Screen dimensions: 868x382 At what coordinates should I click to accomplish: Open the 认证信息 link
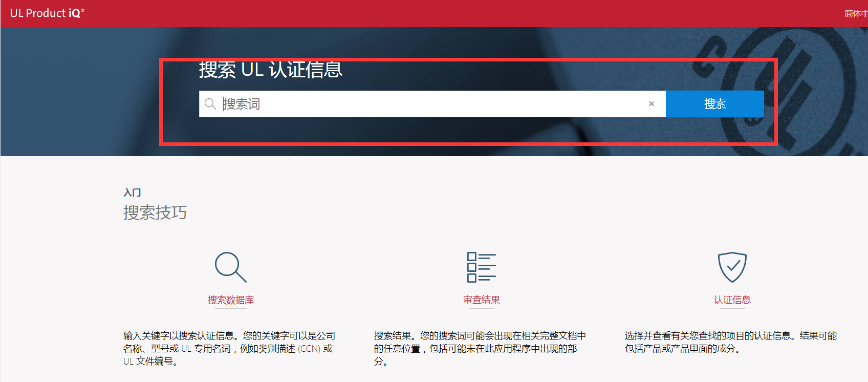732,300
